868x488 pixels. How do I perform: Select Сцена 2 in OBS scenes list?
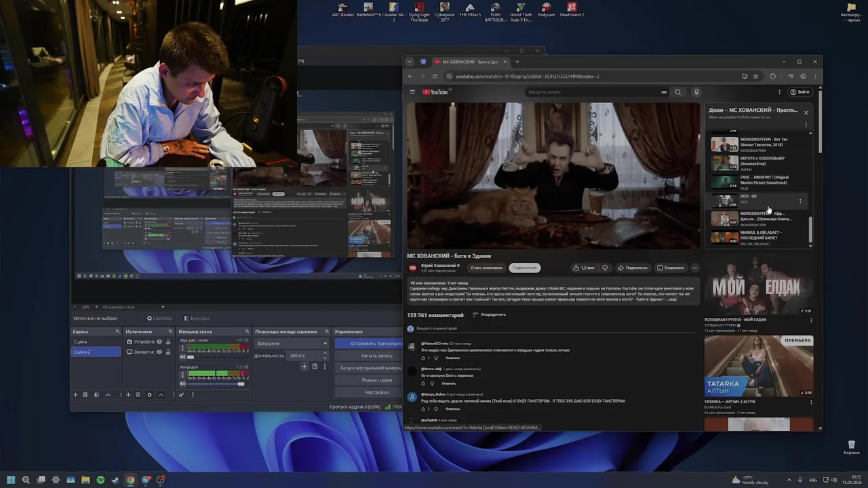coord(96,352)
